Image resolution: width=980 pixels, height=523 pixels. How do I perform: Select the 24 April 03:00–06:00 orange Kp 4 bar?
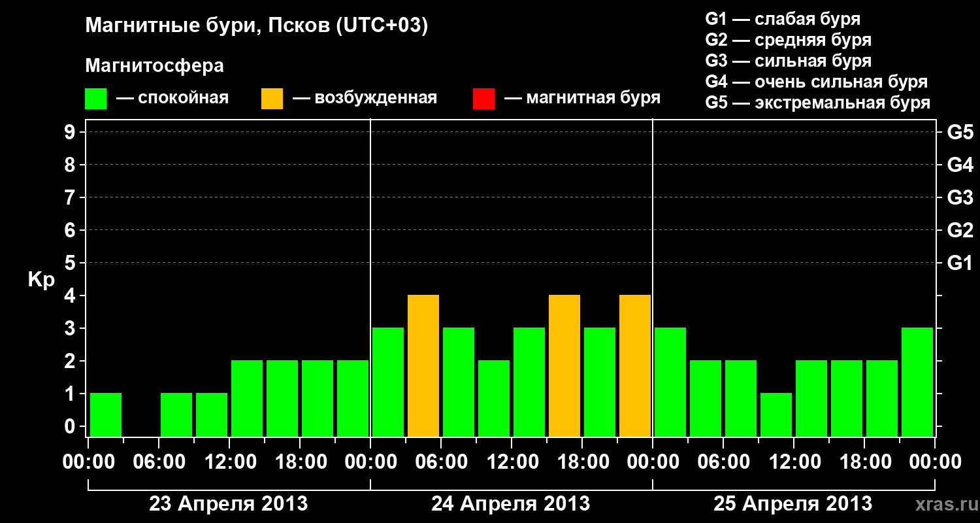click(423, 365)
